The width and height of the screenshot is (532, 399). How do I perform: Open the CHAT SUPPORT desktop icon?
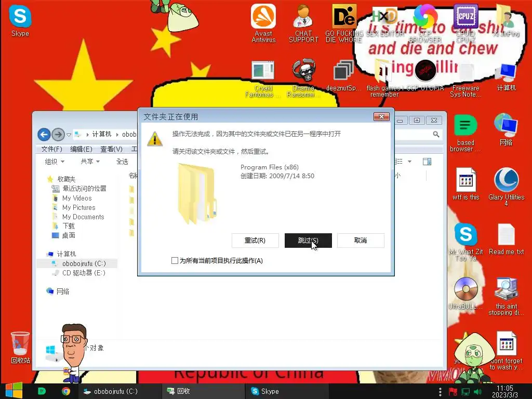(x=303, y=23)
